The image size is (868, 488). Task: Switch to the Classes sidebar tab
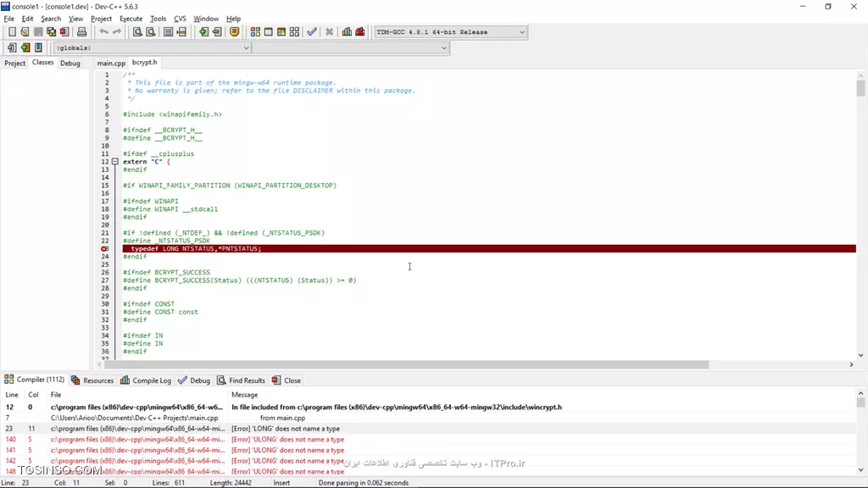(x=42, y=63)
